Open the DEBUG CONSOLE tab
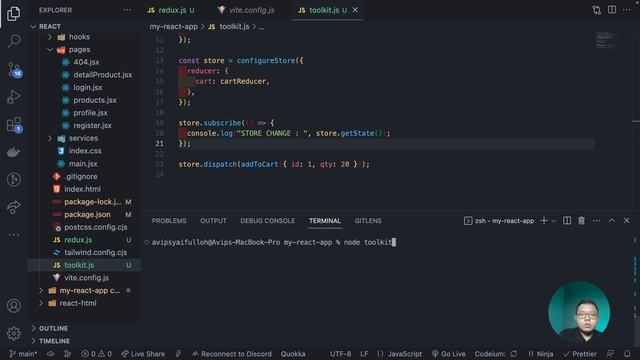Image resolution: width=640 pixels, height=360 pixels. (267, 220)
